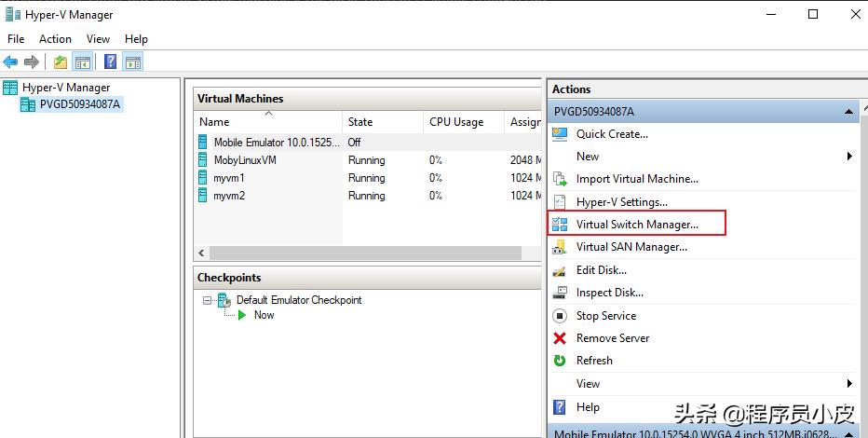Toggle Show/Hide Console Tree toolbar icon
Viewport: 868px width, 438px height.
click(83, 62)
